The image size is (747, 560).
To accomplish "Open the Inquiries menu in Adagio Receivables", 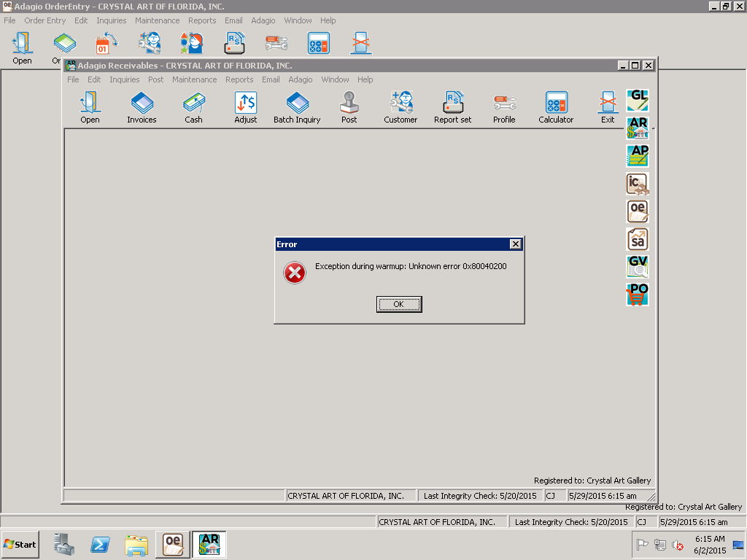I will coord(124,79).
